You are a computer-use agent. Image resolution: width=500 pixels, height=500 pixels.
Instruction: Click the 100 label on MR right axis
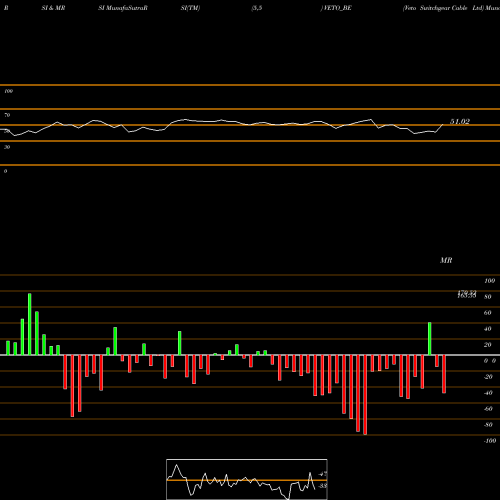point(489,281)
